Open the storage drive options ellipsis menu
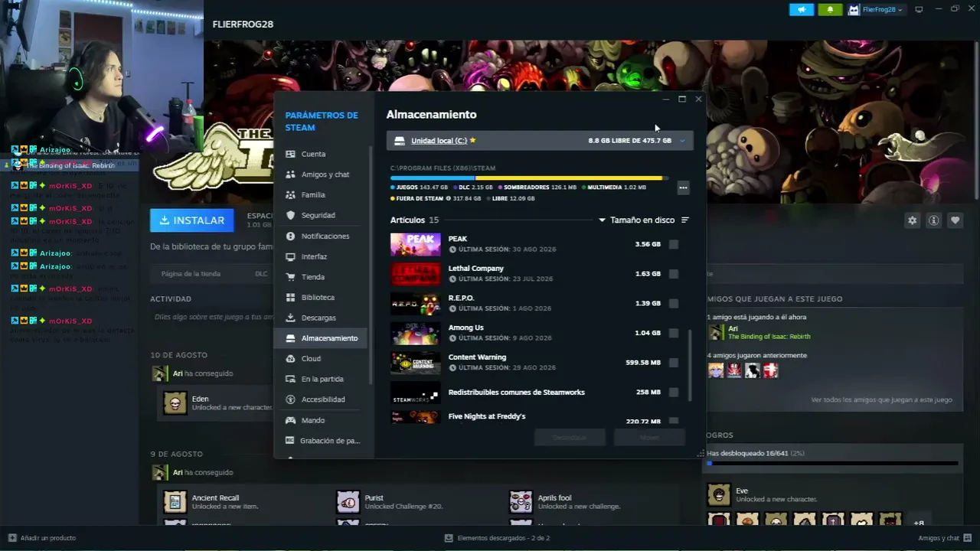This screenshot has width=980, height=551. (x=683, y=187)
